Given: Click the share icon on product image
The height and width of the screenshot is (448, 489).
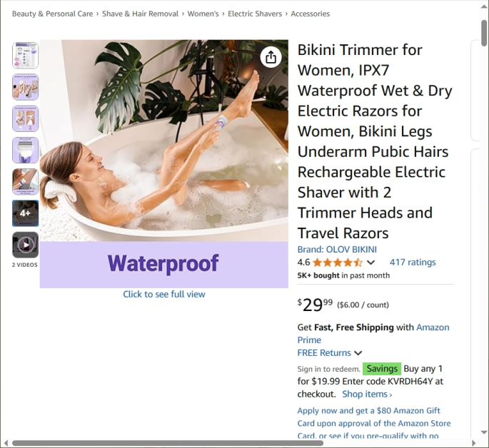Looking at the screenshot, I should coord(271,57).
